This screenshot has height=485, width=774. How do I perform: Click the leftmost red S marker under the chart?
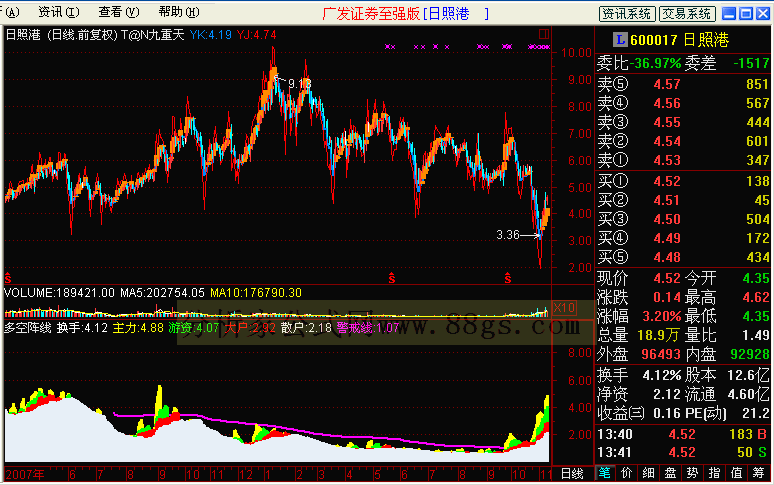(8, 278)
